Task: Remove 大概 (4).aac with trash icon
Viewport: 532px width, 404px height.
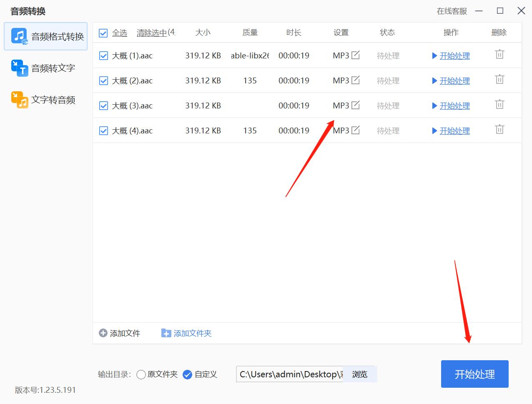Action: pos(499,130)
